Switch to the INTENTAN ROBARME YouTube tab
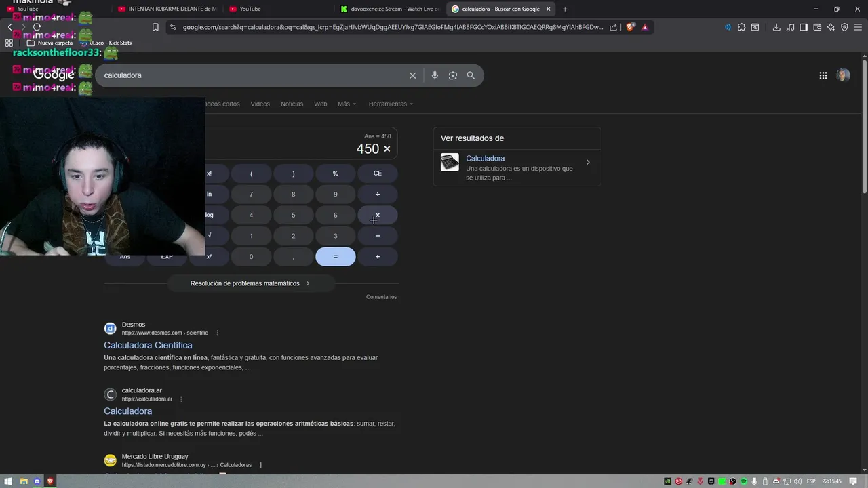Screen dimensions: 868x488 tap(167, 9)
